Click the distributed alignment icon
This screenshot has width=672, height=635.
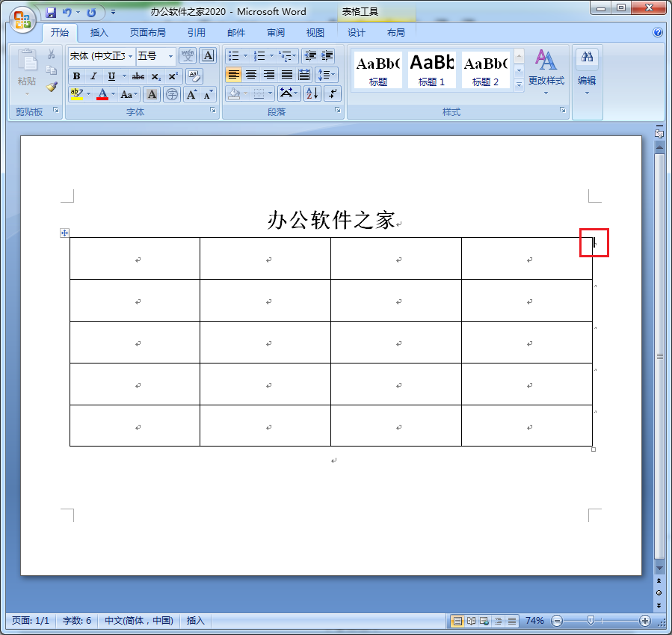click(303, 75)
